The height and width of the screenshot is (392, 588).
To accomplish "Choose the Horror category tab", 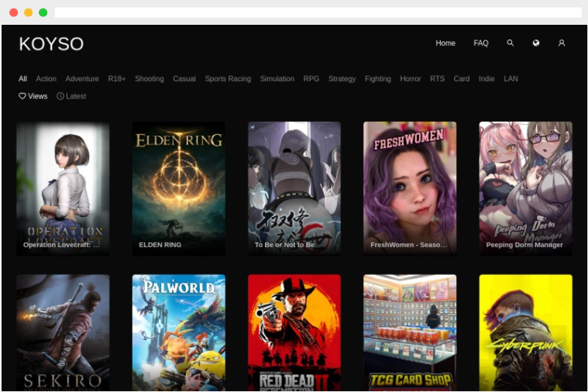I will coord(411,79).
